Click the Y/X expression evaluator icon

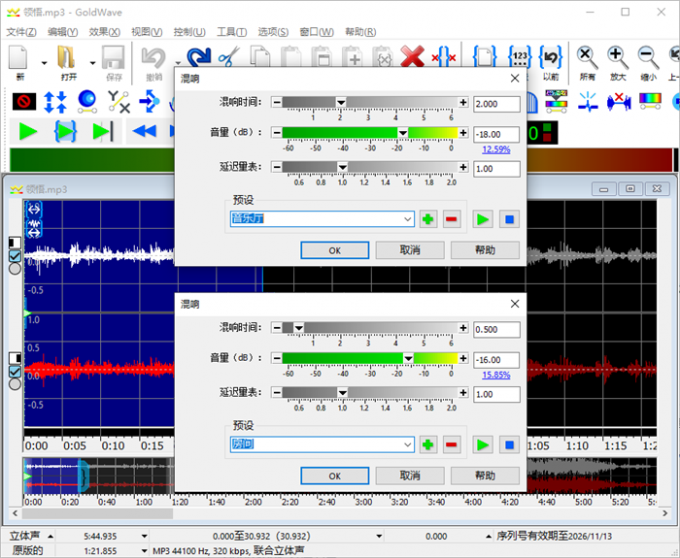(x=119, y=102)
